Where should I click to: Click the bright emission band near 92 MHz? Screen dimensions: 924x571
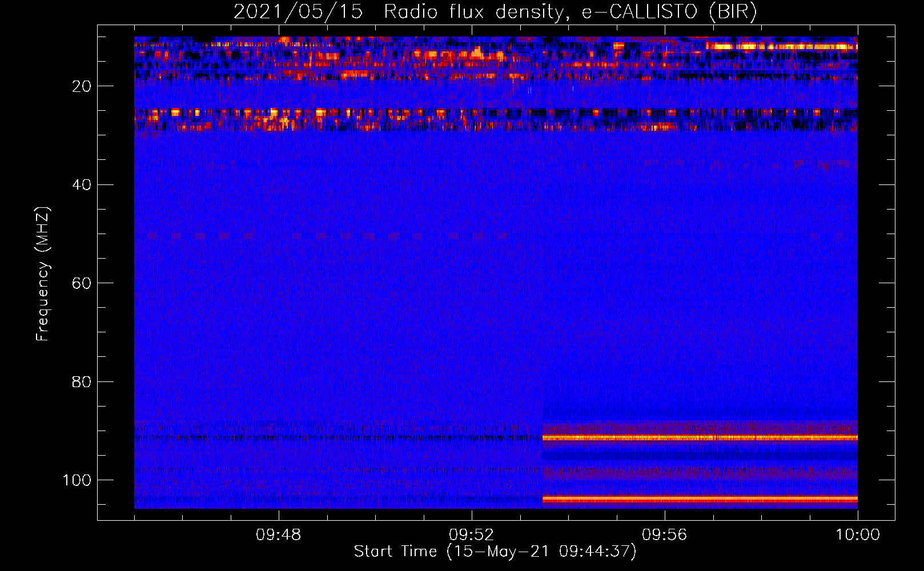700,438
